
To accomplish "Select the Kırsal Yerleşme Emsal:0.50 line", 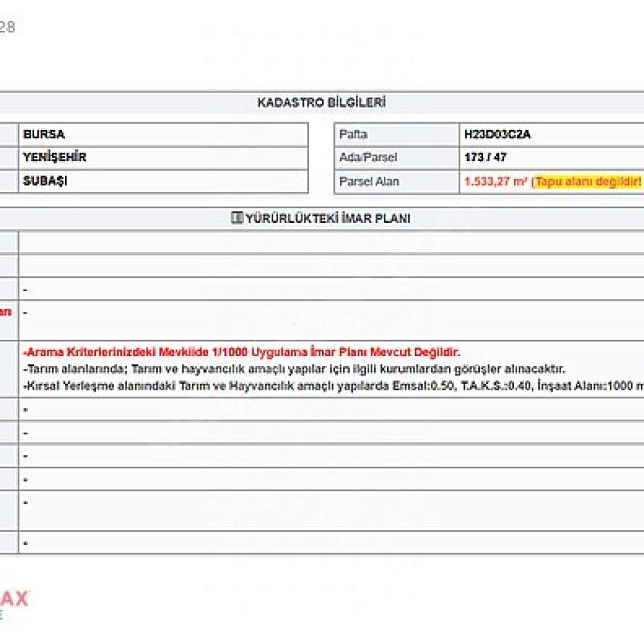I will (x=333, y=386).
